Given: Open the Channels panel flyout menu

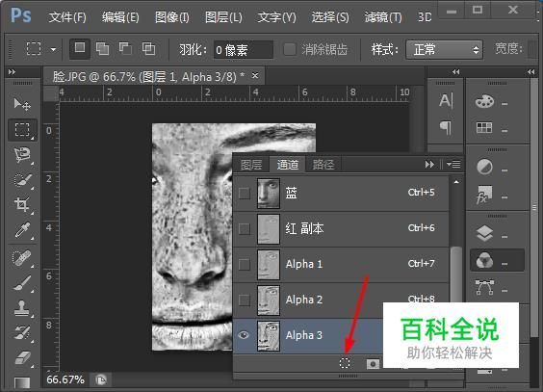Looking at the screenshot, I should click(453, 164).
